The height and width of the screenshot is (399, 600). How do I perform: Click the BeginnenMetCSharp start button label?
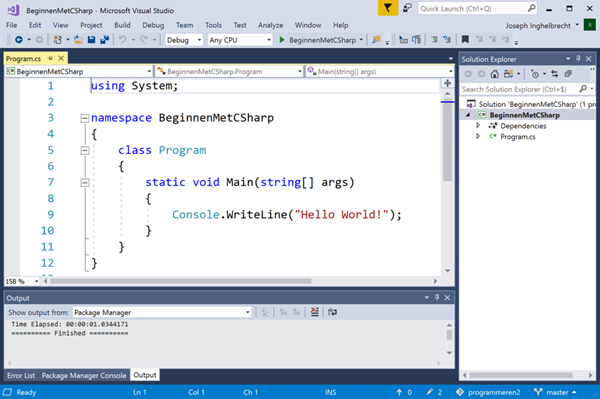click(x=322, y=40)
